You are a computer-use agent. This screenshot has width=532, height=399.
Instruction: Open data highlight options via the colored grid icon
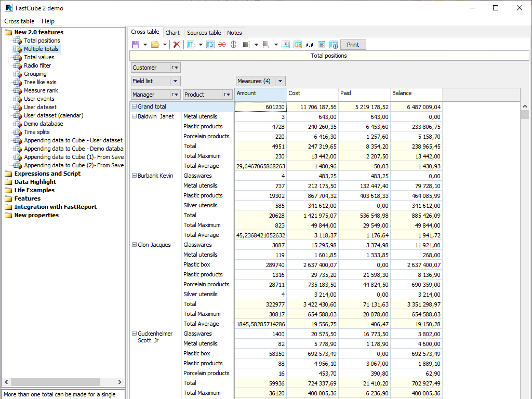coord(298,44)
